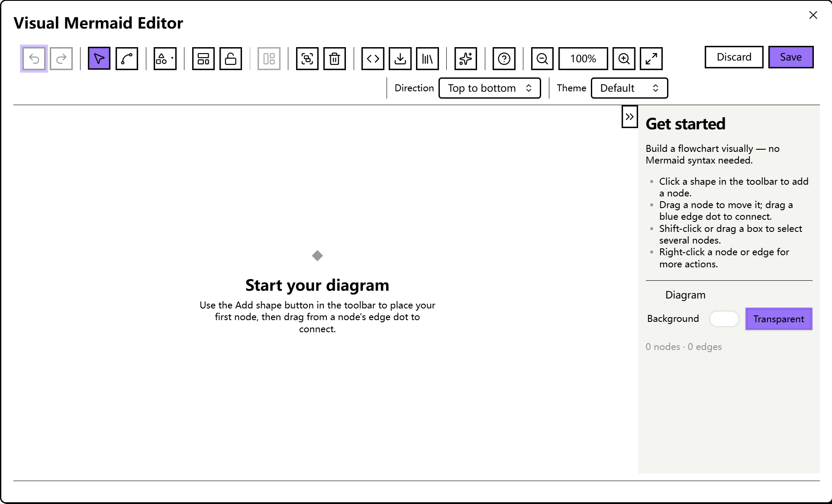Click the fit-to-selection focus icon
832x504 pixels.
coord(307,58)
